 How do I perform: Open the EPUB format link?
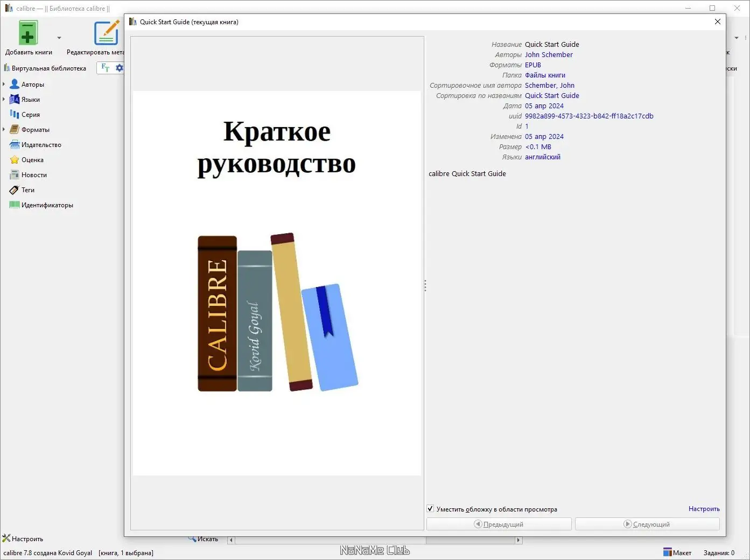click(x=533, y=65)
